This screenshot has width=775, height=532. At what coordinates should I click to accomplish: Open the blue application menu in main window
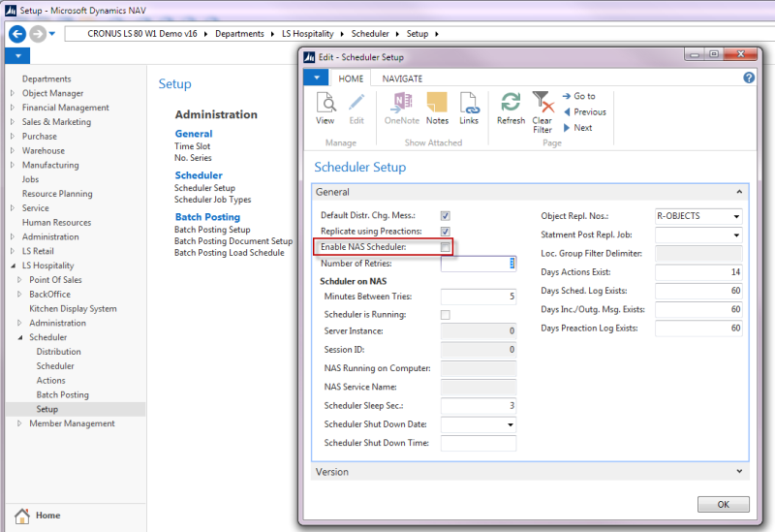point(17,56)
